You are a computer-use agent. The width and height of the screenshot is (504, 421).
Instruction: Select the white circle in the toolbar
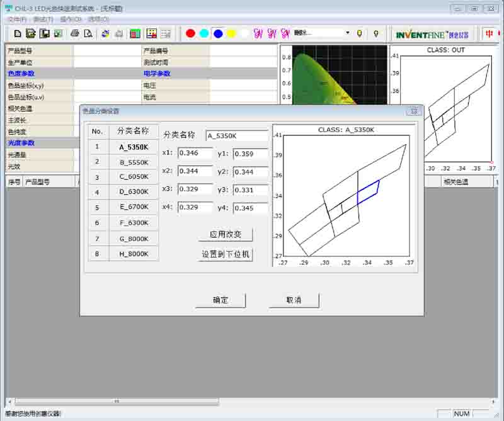(x=245, y=33)
